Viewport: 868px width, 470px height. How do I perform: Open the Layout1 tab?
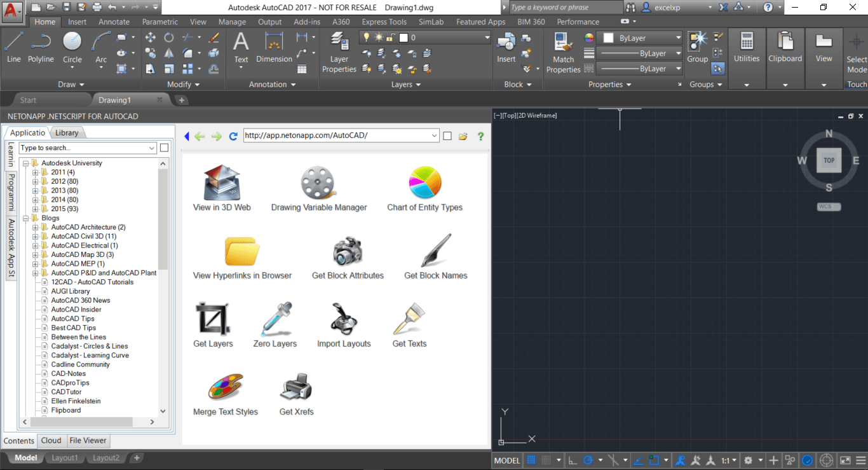[x=65, y=458]
